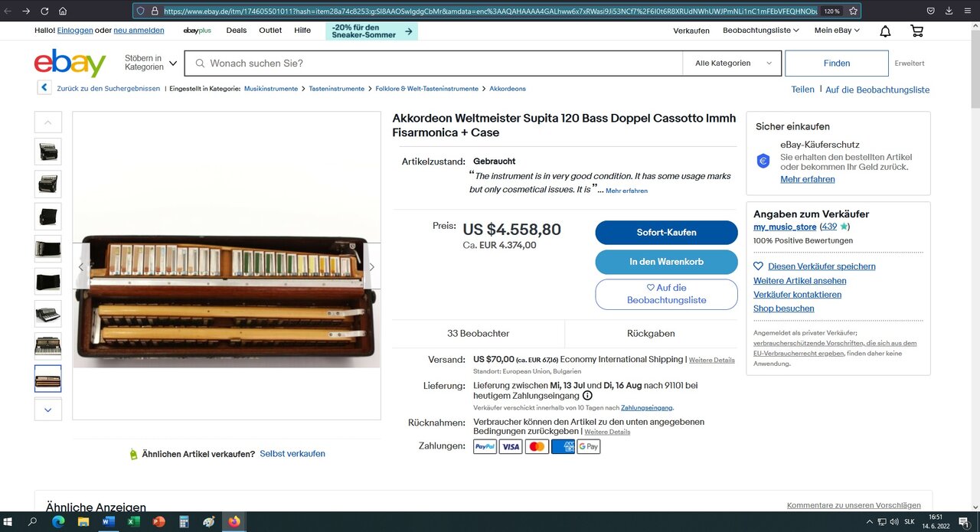Save this seller with heart icon

[758, 266]
